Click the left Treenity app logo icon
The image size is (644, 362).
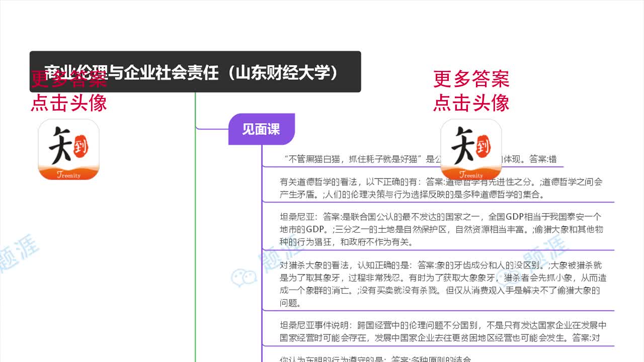click(68, 149)
